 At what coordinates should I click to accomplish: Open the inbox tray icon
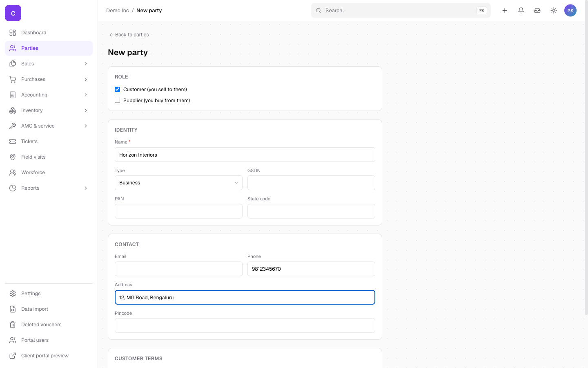coord(537,11)
